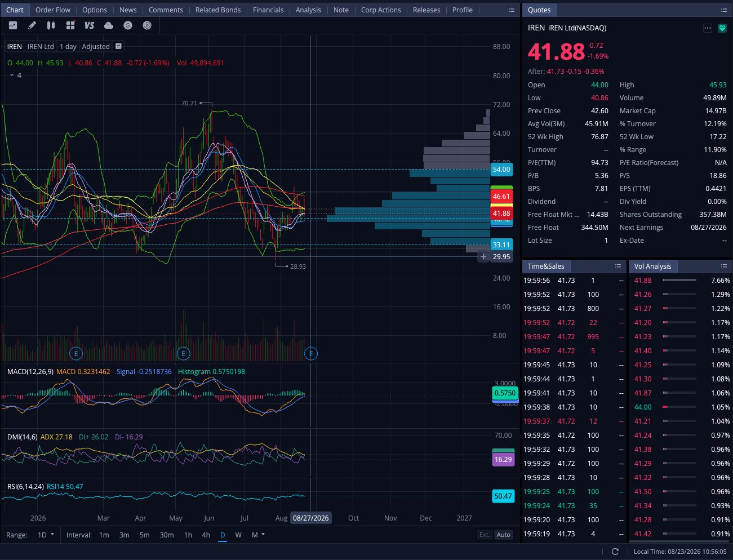Select the pencil drawing tool
Viewport: 733px width, 560px height.
coord(32,25)
